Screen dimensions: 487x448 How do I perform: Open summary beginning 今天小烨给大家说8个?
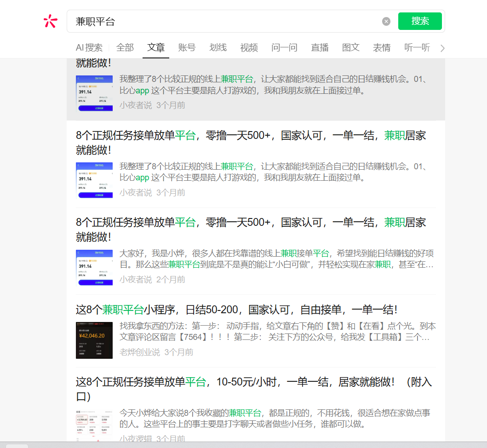coord(275,419)
